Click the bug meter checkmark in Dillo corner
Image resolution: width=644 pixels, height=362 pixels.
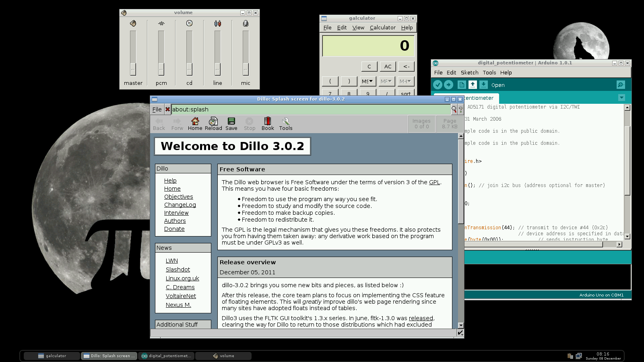460,333
